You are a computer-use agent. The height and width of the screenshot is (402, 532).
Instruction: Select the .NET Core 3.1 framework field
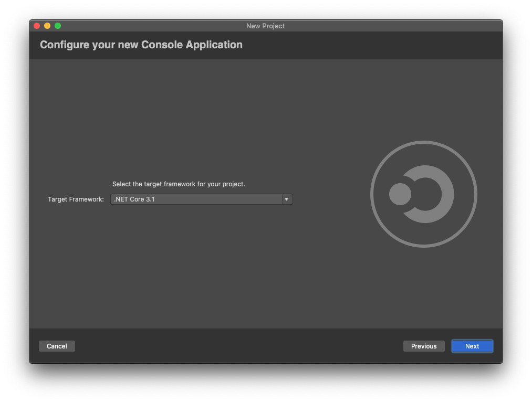point(201,199)
